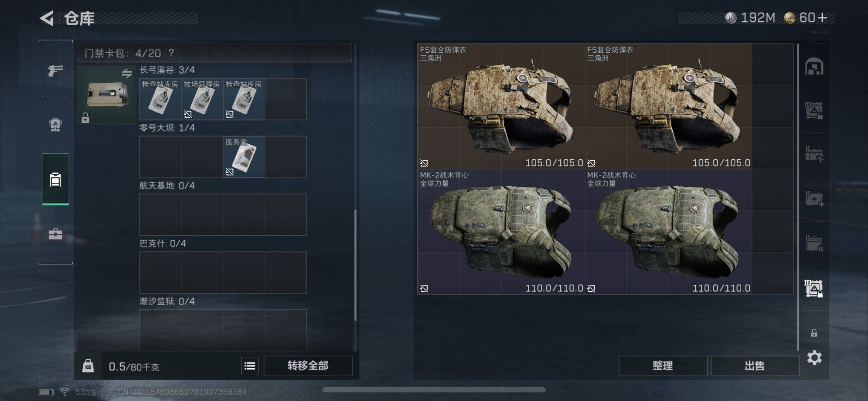Select the 牧场管理房 key card

click(x=202, y=99)
